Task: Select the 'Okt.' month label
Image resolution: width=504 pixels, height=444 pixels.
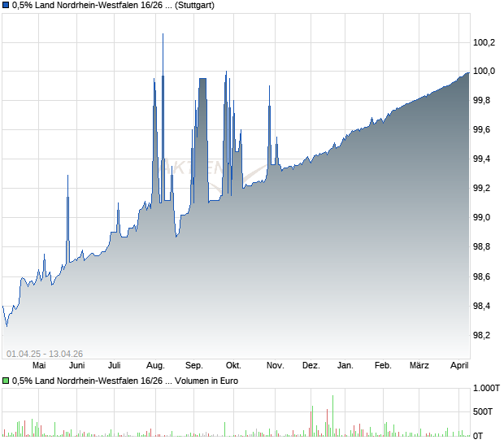Action: 233,366
